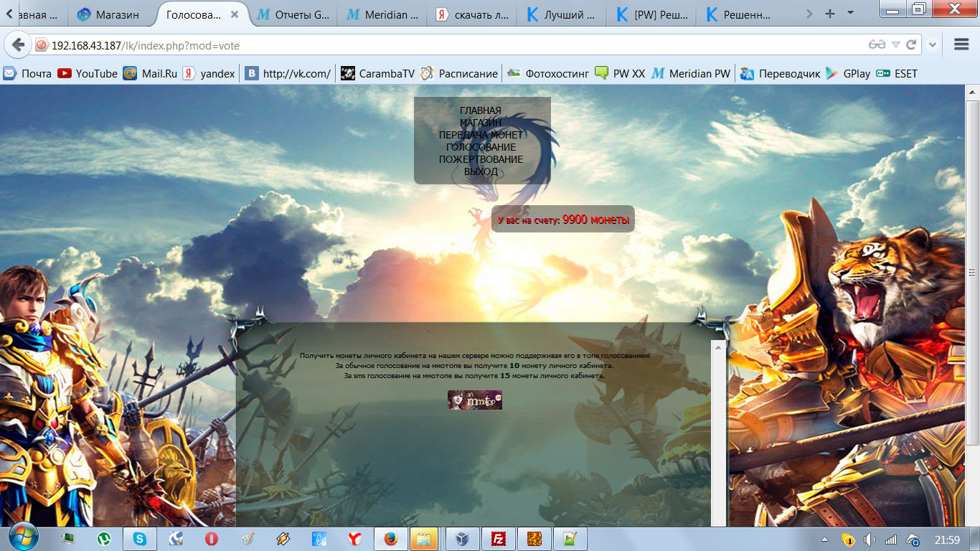
Task: Click the page scrollbar thumb
Action: (973, 272)
